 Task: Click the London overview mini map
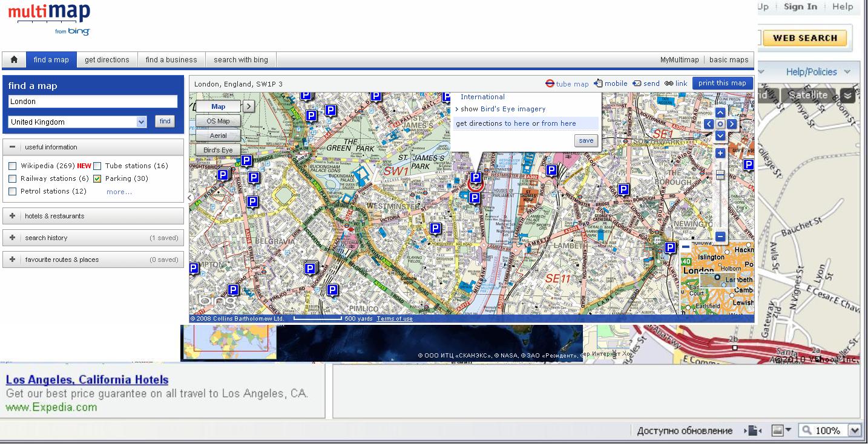718,278
